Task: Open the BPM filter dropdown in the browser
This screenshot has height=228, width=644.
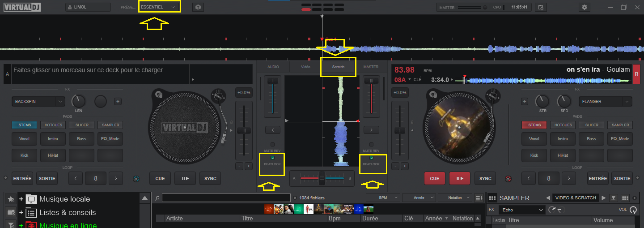Action: [383, 198]
